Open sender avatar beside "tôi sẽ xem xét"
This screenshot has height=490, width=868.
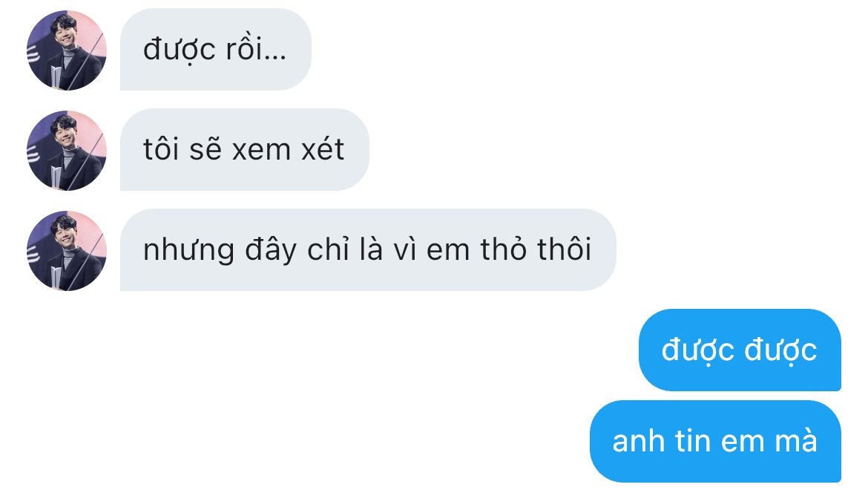coord(67,150)
